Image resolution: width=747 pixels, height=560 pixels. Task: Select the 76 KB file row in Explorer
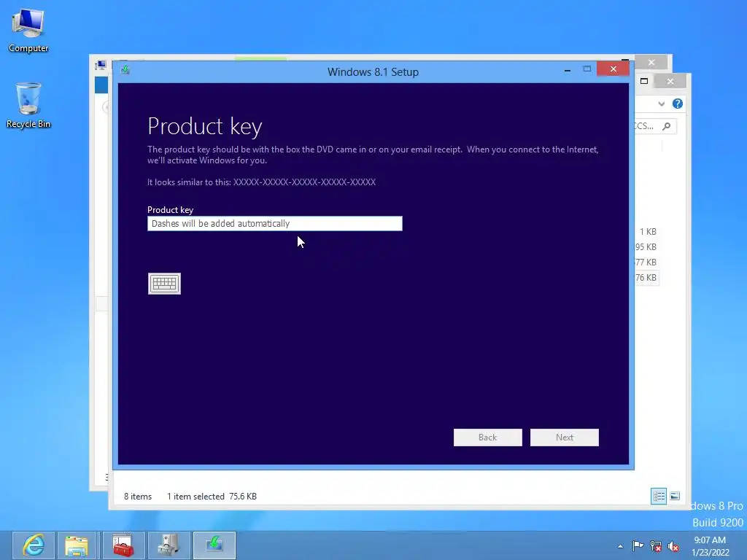(x=646, y=278)
